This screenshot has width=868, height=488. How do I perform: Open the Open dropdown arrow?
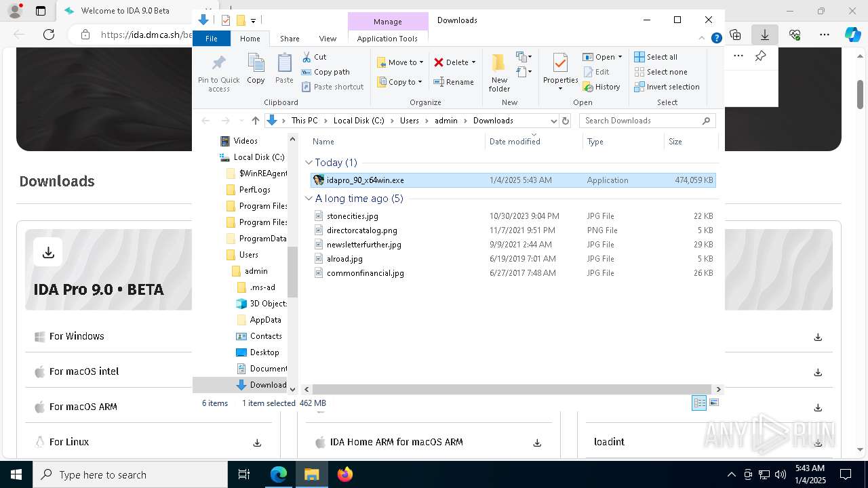point(620,57)
